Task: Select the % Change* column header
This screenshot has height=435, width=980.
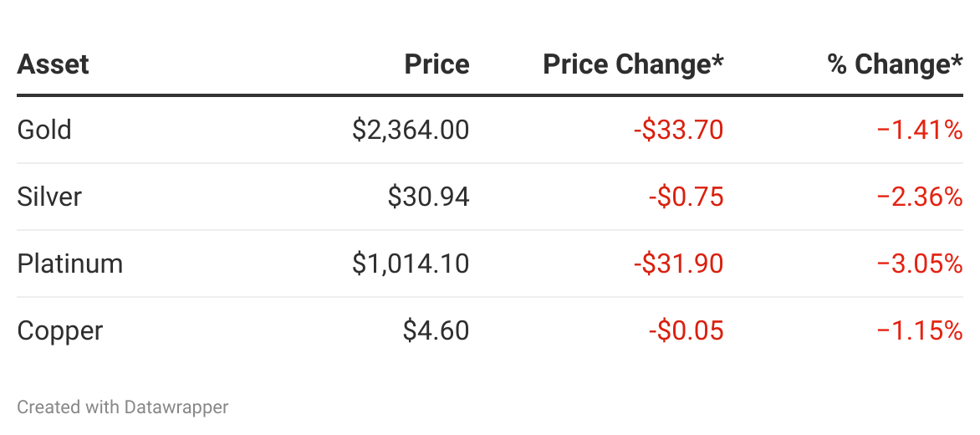Action: pyautogui.click(x=895, y=64)
